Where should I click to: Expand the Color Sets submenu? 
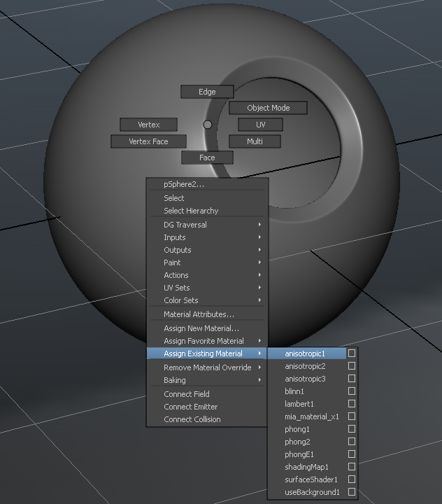tap(207, 300)
